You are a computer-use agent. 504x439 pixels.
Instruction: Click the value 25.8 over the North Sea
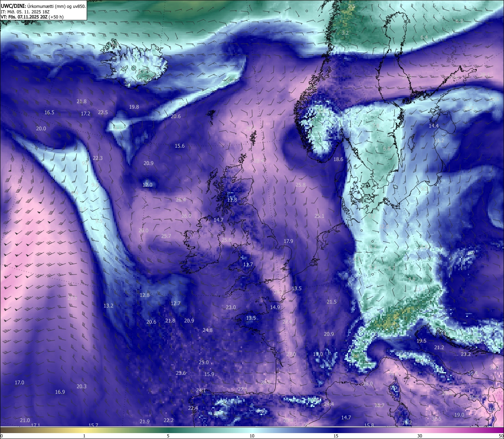coord(300,185)
